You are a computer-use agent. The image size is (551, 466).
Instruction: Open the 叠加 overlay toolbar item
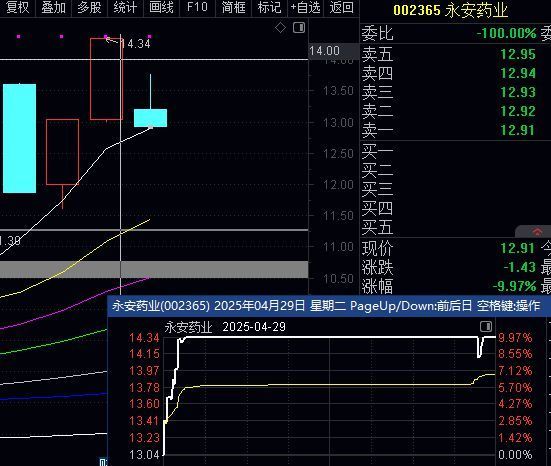click(x=53, y=7)
